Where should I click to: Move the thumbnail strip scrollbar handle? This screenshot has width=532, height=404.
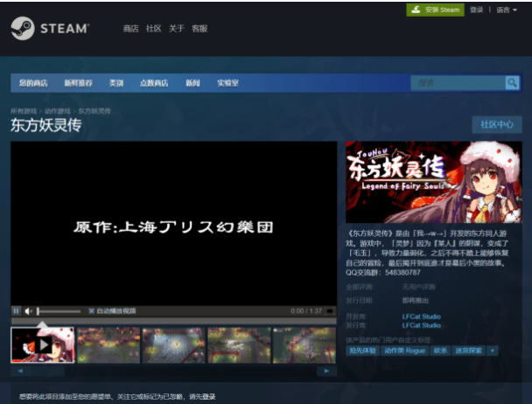(48, 371)
